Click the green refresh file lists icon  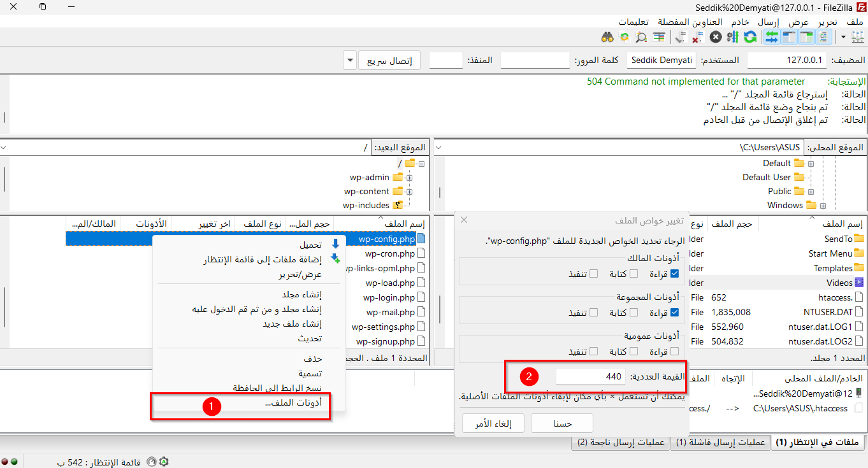click(x=750, y=37)
